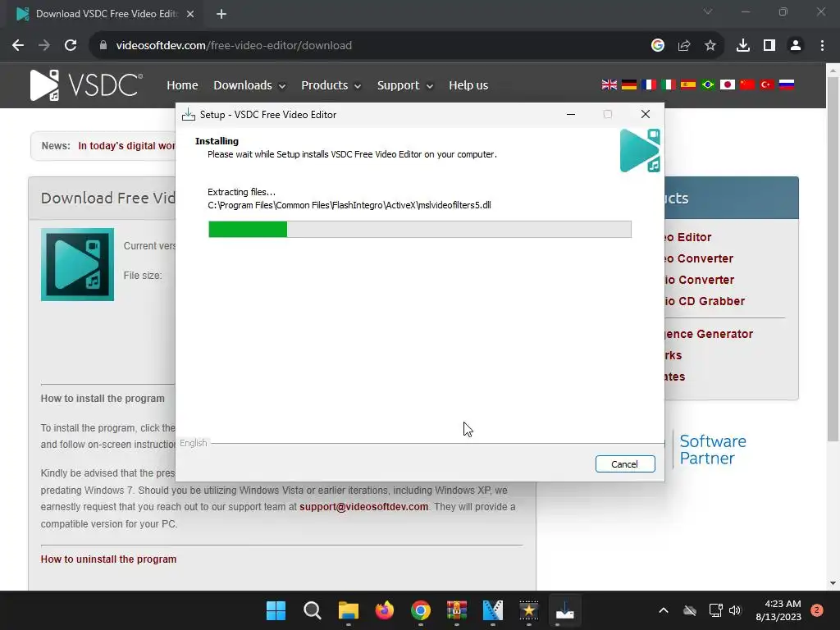The height and width of the screenshot is (630, 840).
Task: Open a new browser tab
Action: click(221, 14)
